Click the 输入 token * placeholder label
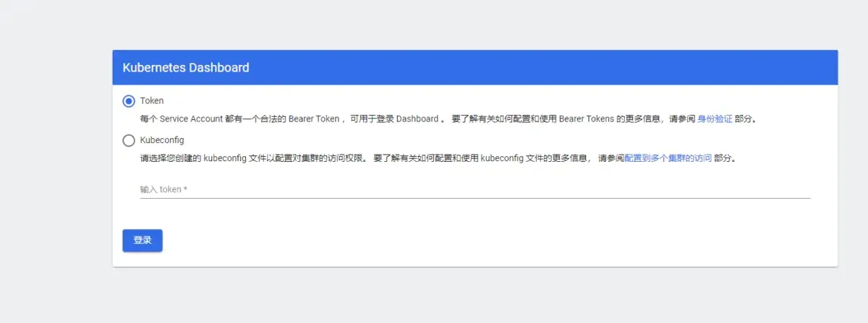The image size is (868, 323). click(163, 189)
